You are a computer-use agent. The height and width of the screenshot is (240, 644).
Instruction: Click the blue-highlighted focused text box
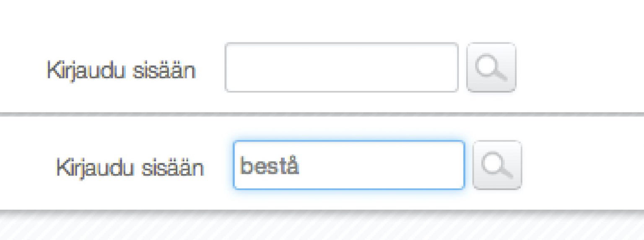(x=349, y=165)
